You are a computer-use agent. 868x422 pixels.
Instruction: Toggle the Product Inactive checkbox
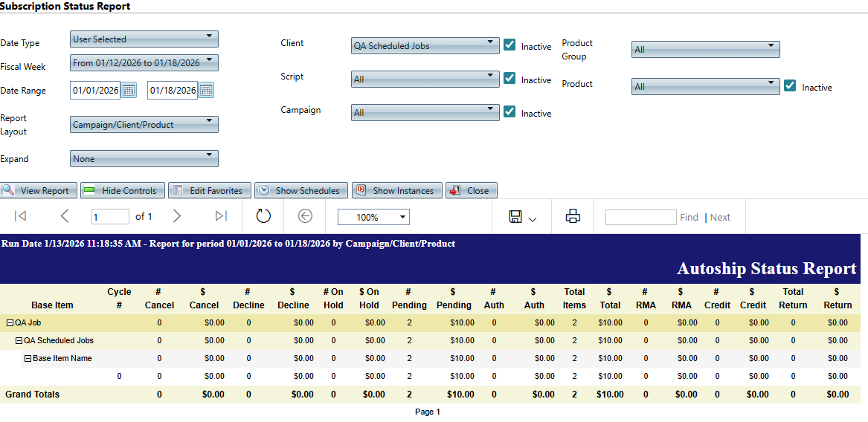[790, 85]
